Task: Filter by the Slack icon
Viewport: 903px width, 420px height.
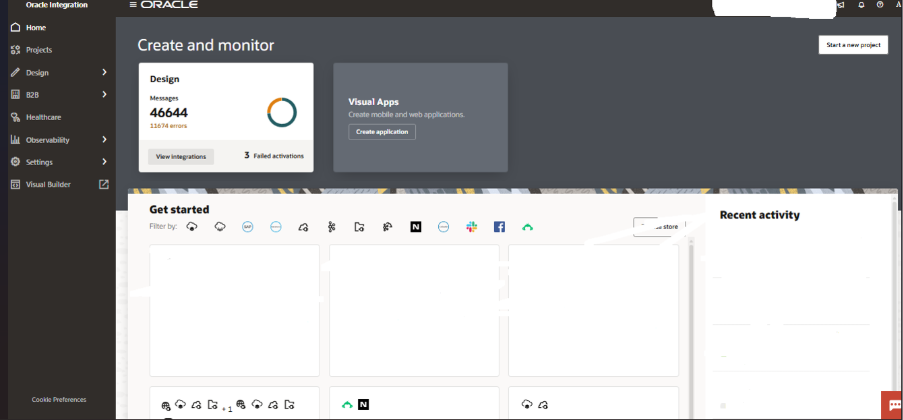Action: pyautogui.click(x=472, y=227)
